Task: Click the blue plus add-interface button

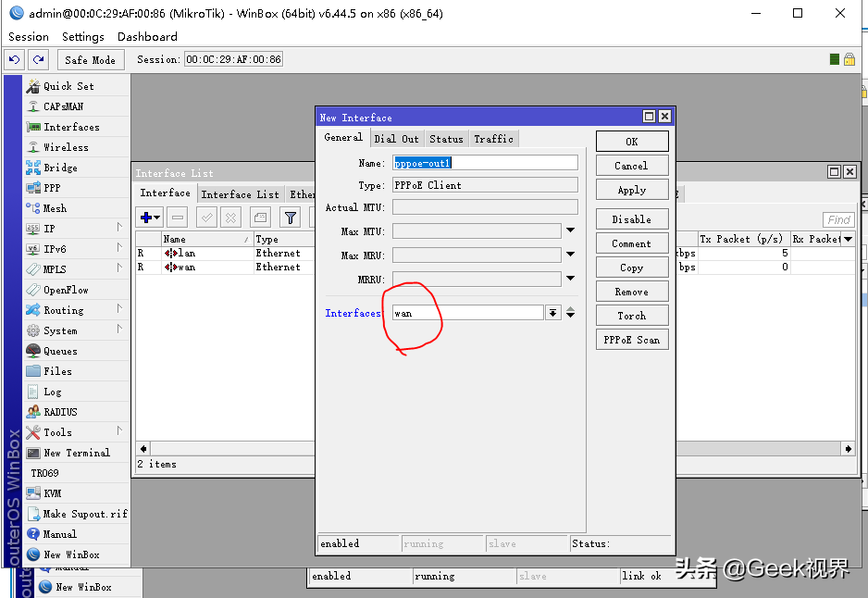Action: pos(150,218)
